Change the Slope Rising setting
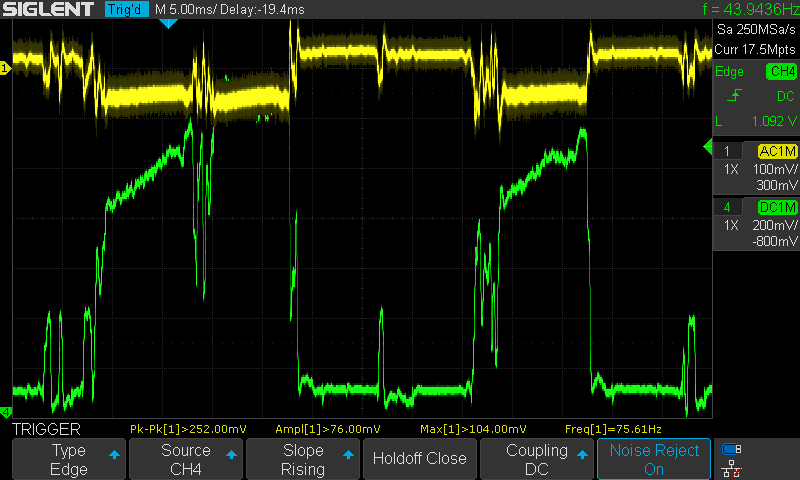The width and height of the screenshot is (800, 480). click(303, 459)
